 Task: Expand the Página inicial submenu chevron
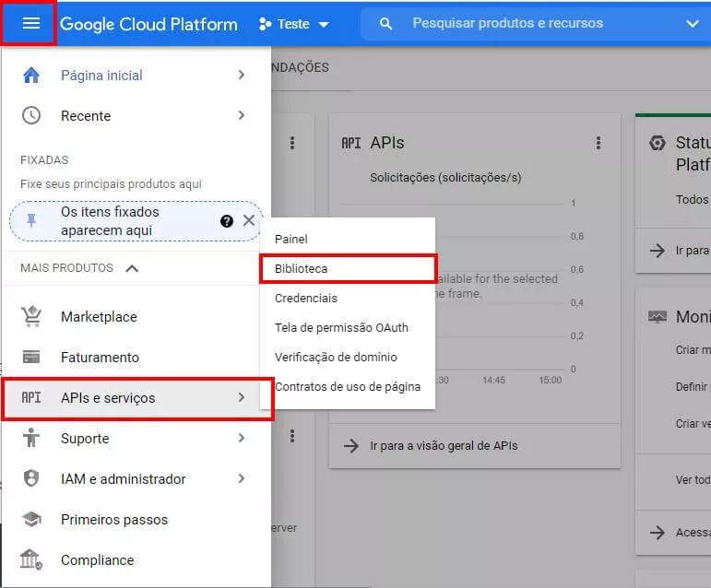(242, 75)
